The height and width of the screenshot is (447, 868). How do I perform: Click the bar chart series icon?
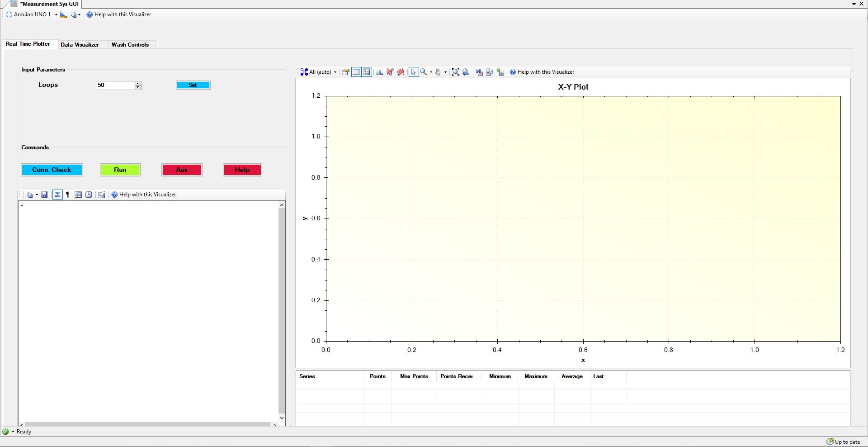(x=380, y=72)
